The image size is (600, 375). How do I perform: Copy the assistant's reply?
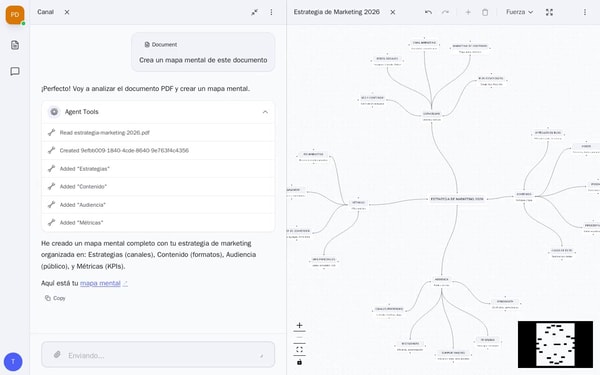coord(55,298)
